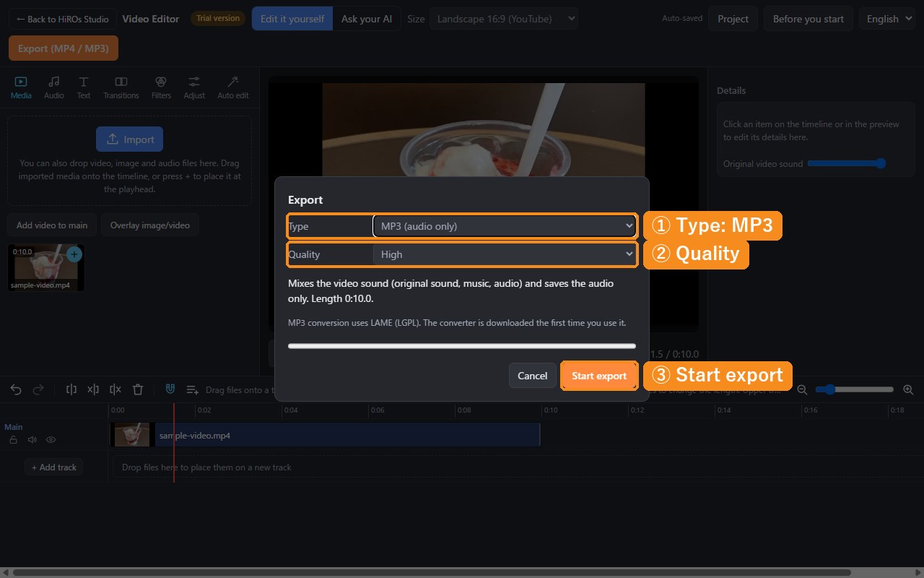
Task: Click the Undo arrow icon
Action: coord(16,389)
